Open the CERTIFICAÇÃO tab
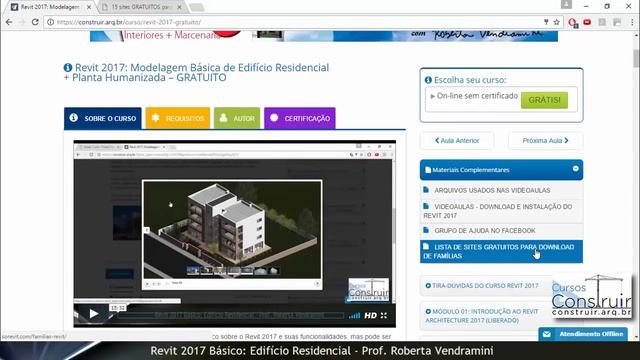The width and height of the screenshot is (640, 360). pos(300,118)
